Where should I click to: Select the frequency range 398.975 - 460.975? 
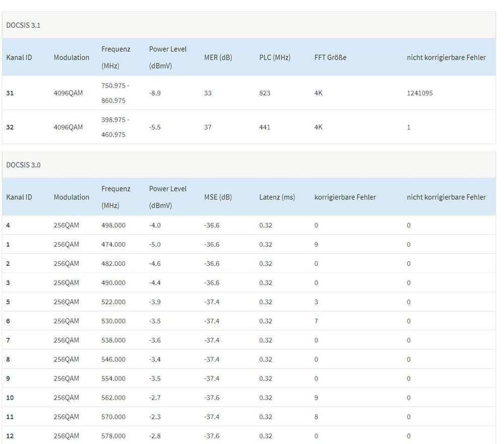(115, 127)
